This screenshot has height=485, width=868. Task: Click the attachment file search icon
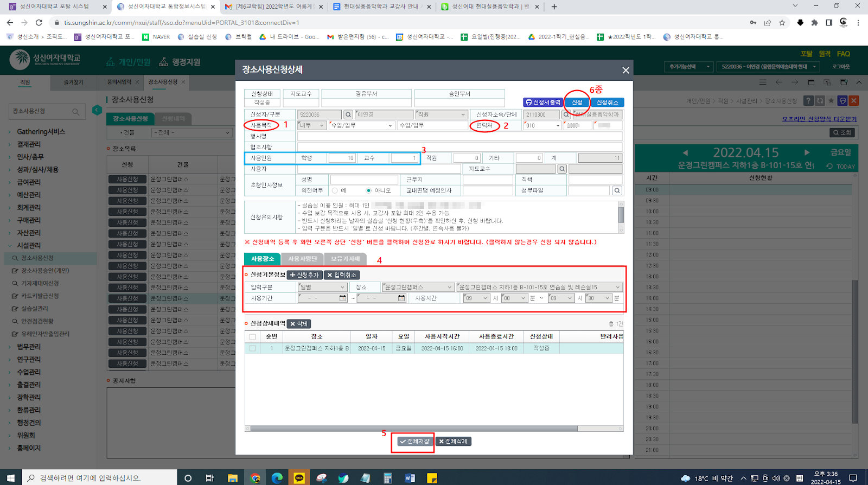617,190
